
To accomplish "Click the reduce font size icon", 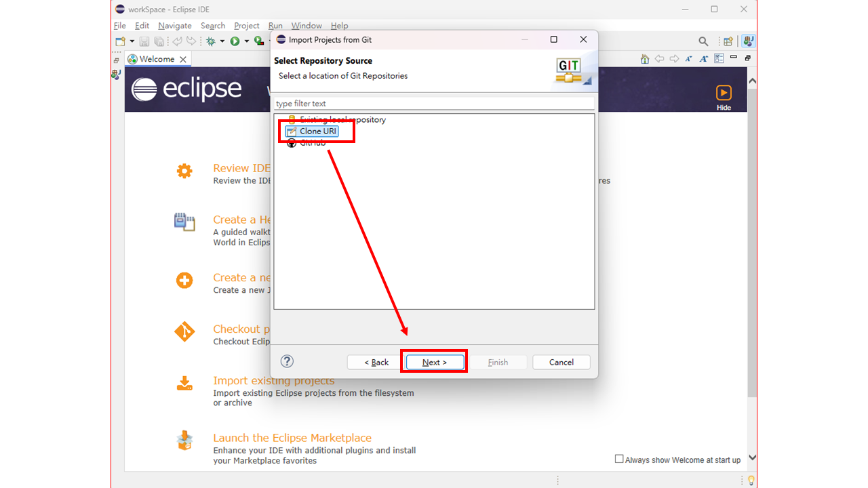I will 689,59.
